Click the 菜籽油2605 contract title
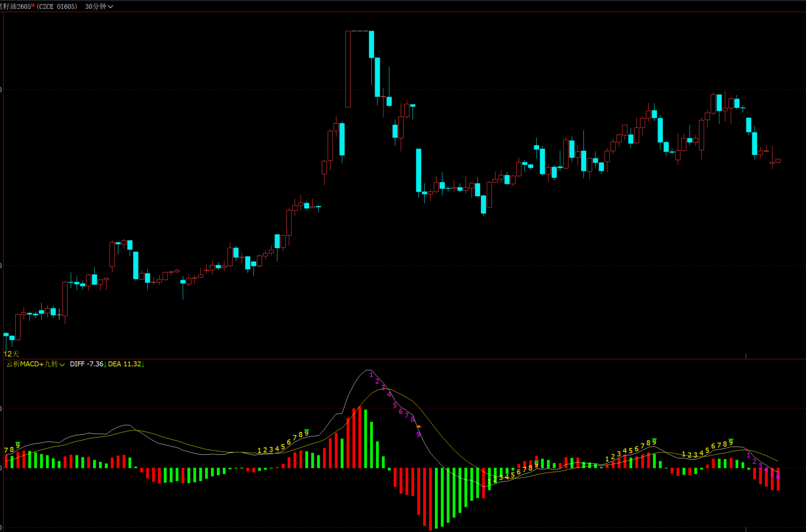The width and height of the screenshot is (806, 532). (16, 6)
